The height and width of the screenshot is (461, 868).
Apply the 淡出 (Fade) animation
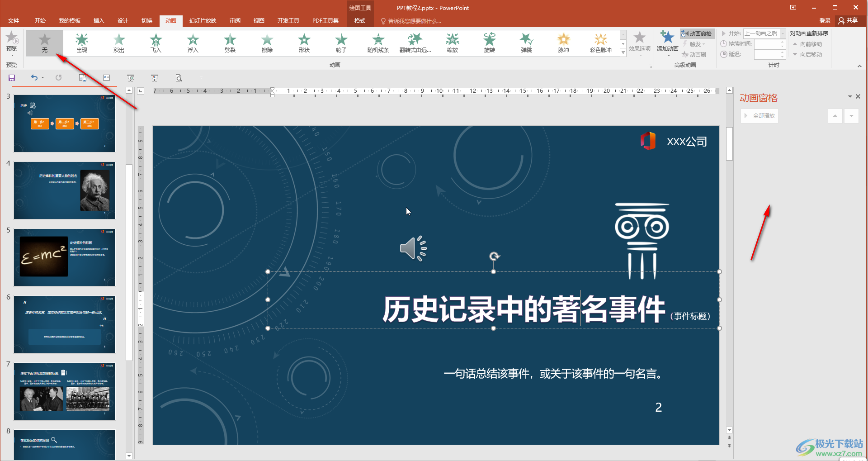(x=119, y=43)
